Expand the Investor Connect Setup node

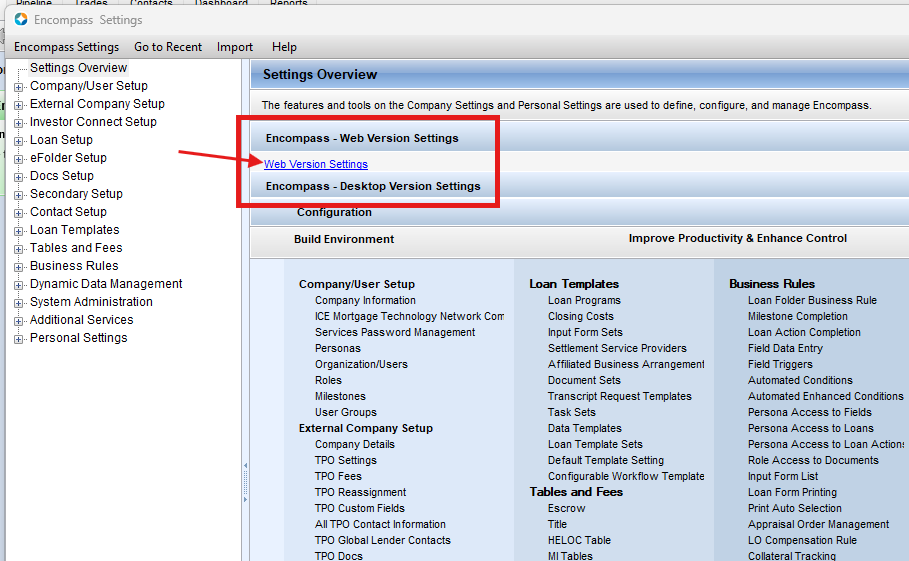pyautogui.click(x=19, y=123)
